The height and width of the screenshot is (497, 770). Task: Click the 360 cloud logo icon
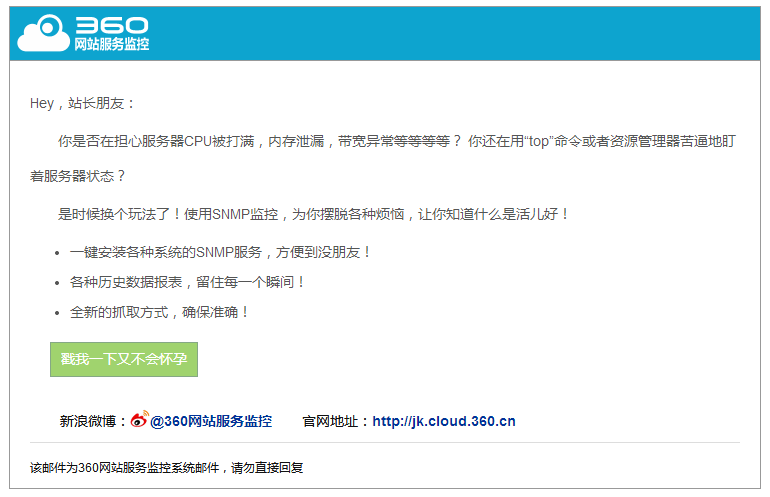(x=43, y=33)
